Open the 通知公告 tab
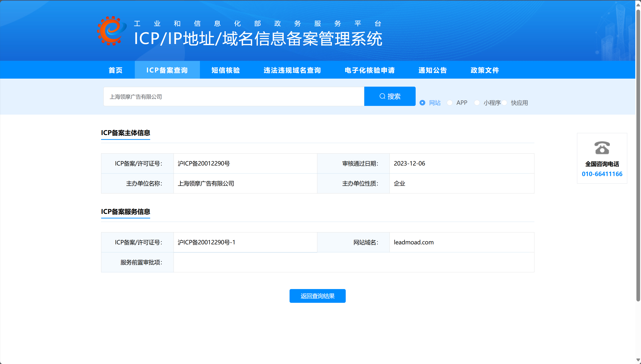The image size is (641, 364). (x=433, y=70)
